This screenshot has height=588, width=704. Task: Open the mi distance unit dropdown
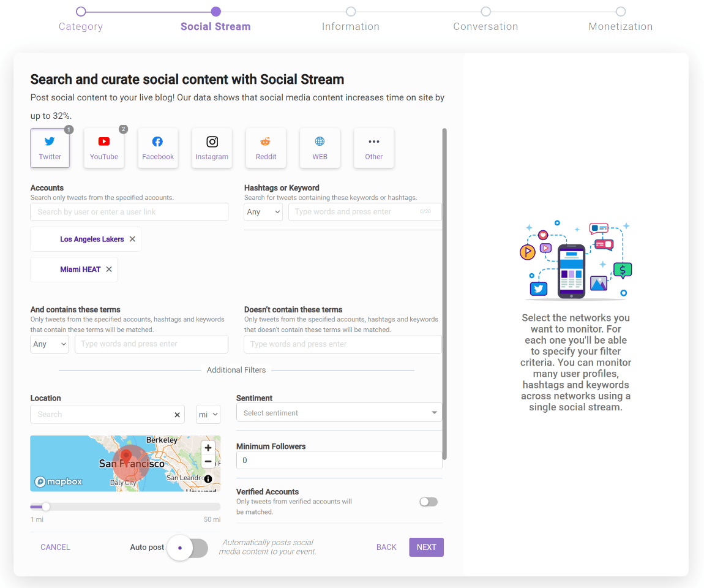(208, 415)
